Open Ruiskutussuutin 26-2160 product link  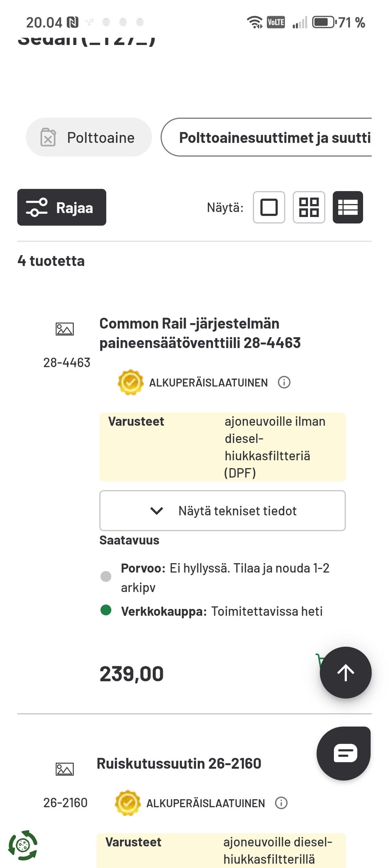(x=179, y=764)
